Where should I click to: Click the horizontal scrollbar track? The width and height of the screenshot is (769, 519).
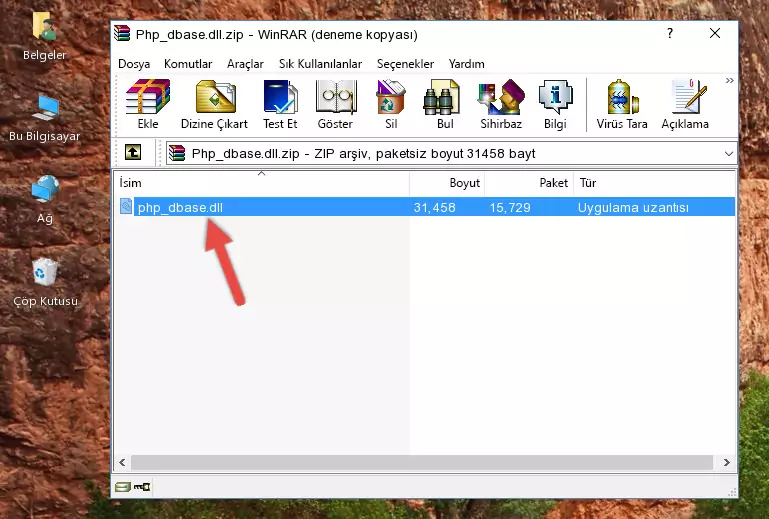pos(422,462)
